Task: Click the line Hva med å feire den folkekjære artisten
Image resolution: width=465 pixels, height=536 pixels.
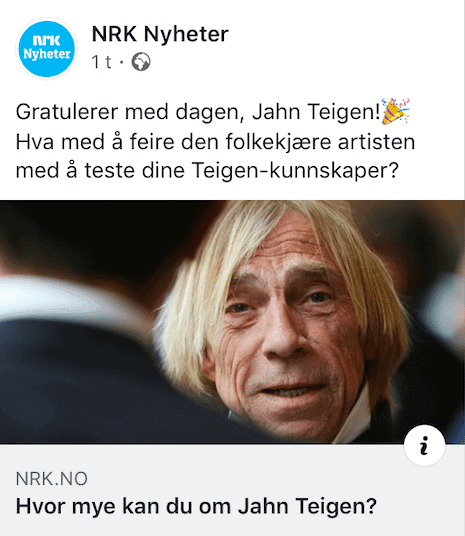Action: [x=215, y=142]
